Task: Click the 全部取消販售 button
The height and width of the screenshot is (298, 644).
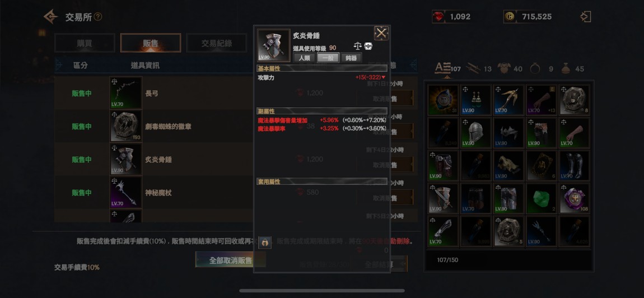Action: pyautogui.click(x=230, y=260)
